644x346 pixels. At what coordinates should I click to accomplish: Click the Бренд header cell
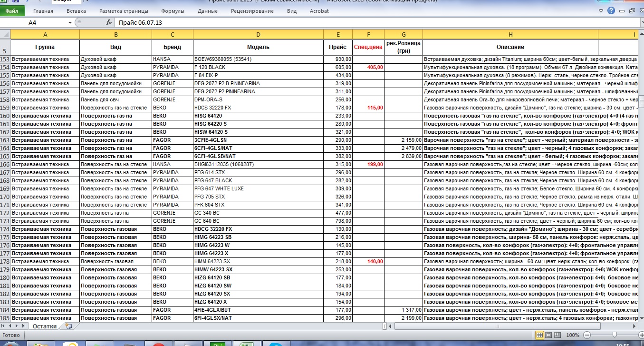point(173,47)
